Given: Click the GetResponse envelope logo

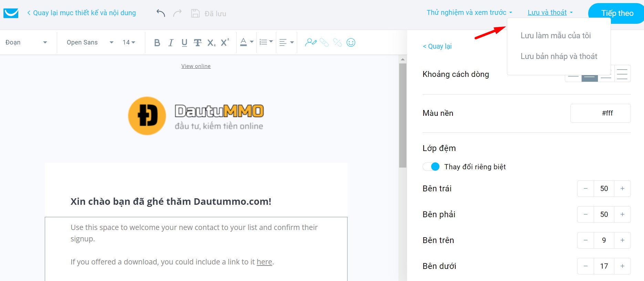Looking at the screenshot, I should pyautogui.click(x=11, y=13).
